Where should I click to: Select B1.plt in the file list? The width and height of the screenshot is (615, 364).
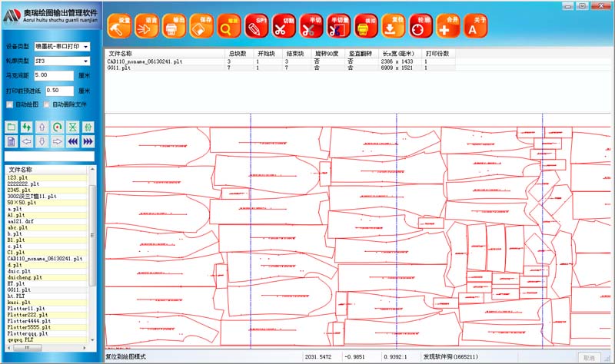click(46, 240)
